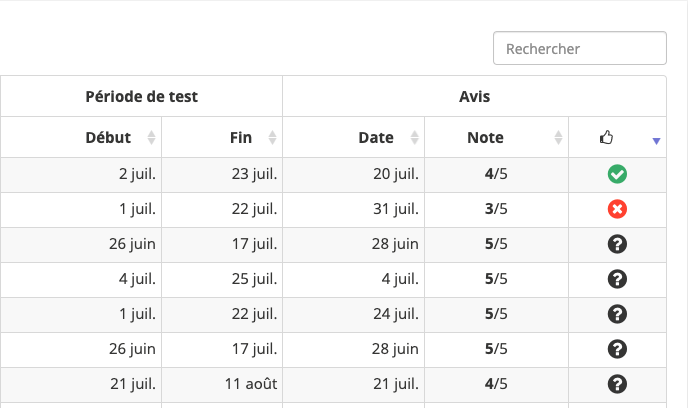Click the 2 juil. start date cell
This screenshot has height=408, width=688.
click(137, 174)
